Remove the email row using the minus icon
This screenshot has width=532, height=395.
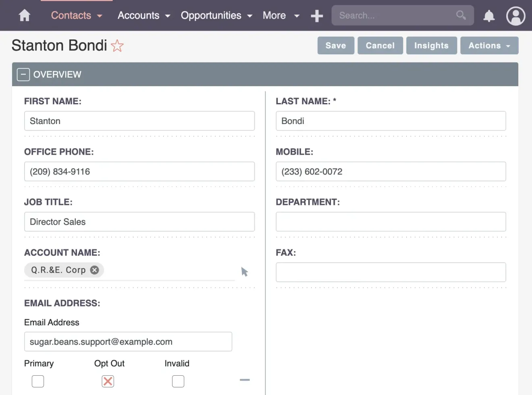pyautogui.click(x=245, y=380)
